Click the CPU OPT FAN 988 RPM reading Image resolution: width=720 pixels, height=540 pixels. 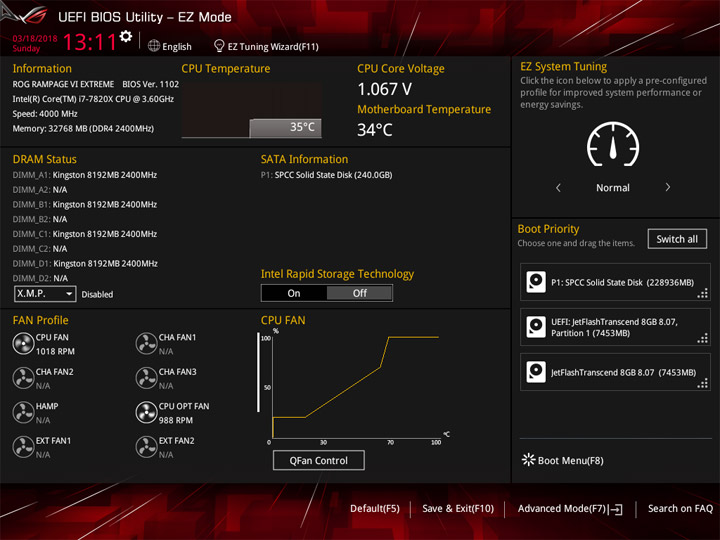pyautogui.click(x=176, y=420)
